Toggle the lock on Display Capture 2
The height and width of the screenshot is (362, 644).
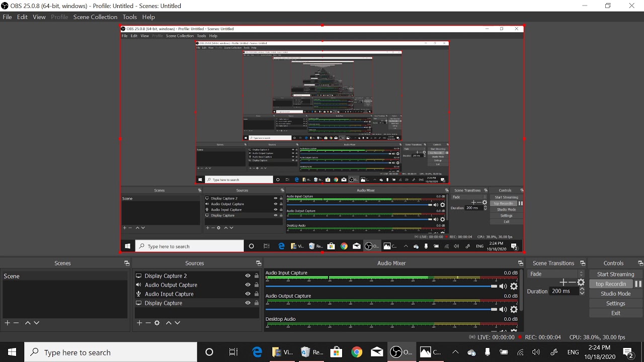point(257,276)
